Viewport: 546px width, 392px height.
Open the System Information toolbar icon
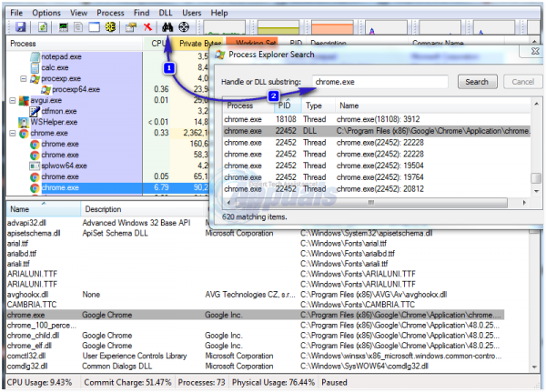click(64, 27)
